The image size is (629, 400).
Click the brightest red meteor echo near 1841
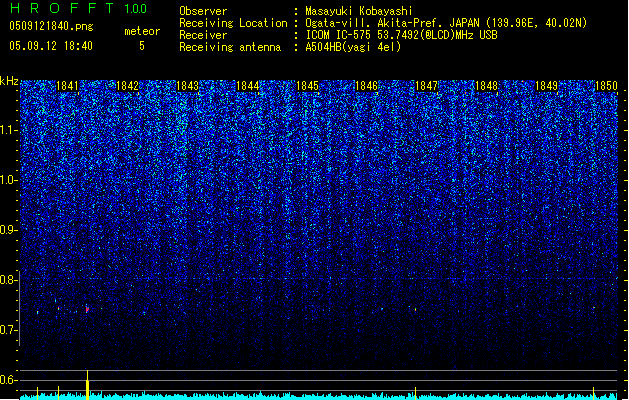(x=87, y=309)
